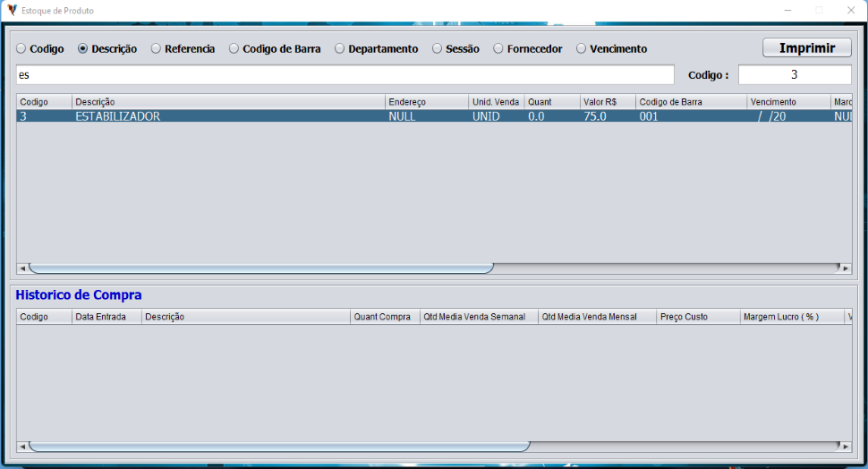Close the Estoque de Produto window
The width and height of the screenshot is (868, 469).
pyautogui.click(x=847, y=10)
